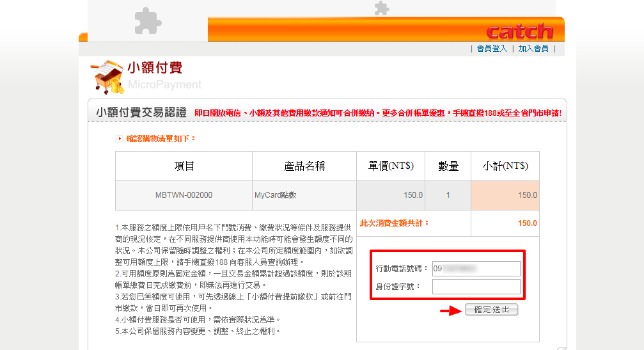The height and width of the screenshot is (350, 644).
Task: Click the red arrow pointing to 確定送出
Action: (450, 310)
